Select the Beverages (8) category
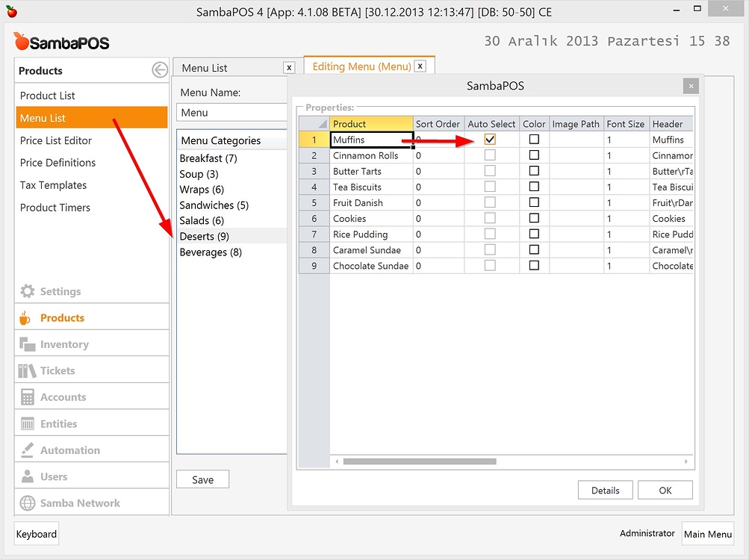 click(x=232, y=252)
